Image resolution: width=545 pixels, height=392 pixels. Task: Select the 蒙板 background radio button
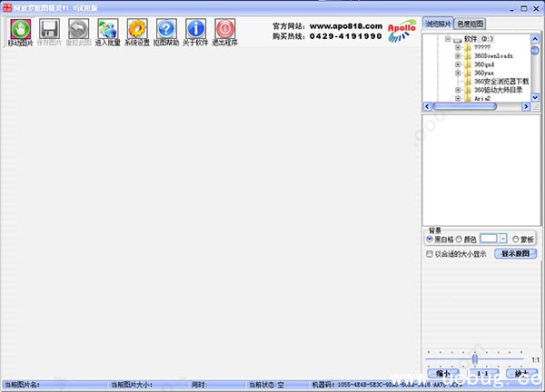[x=516, y=239]
